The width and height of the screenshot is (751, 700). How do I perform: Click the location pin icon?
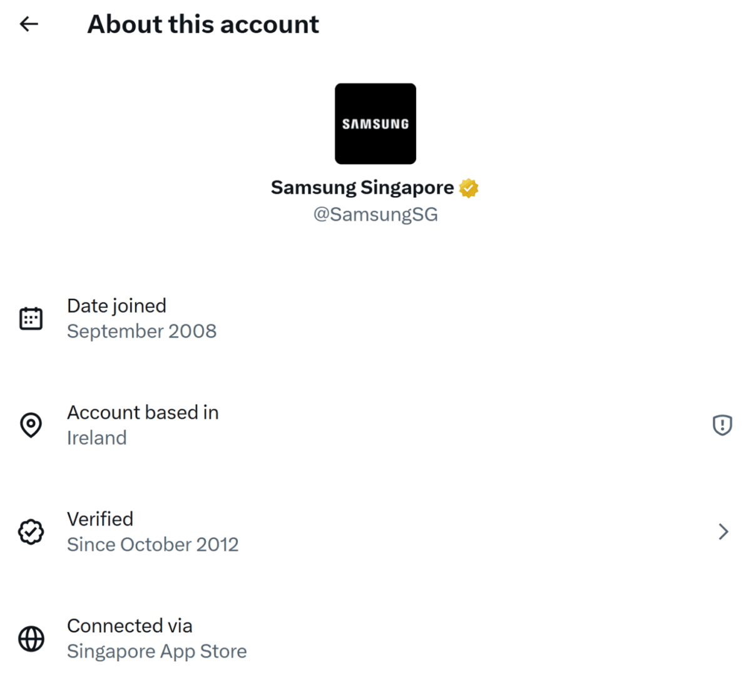tap(31, 425)
